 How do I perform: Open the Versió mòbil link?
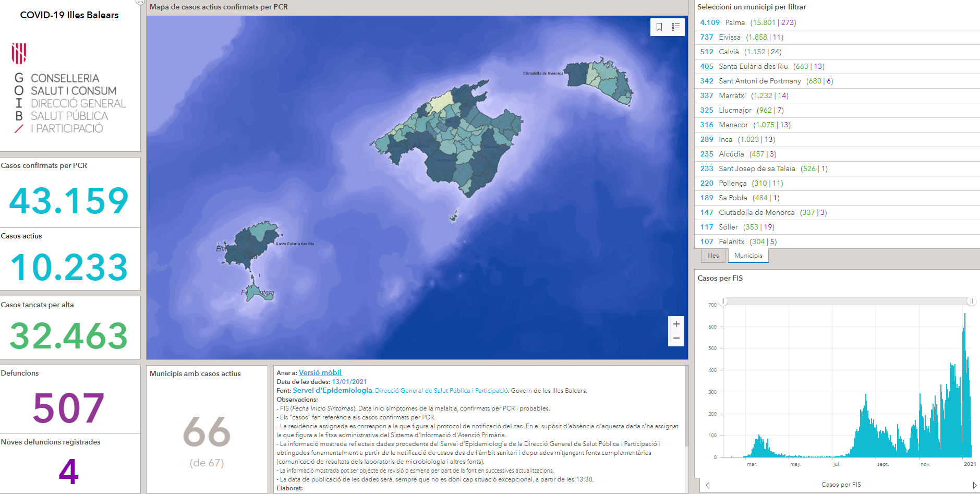320,373
